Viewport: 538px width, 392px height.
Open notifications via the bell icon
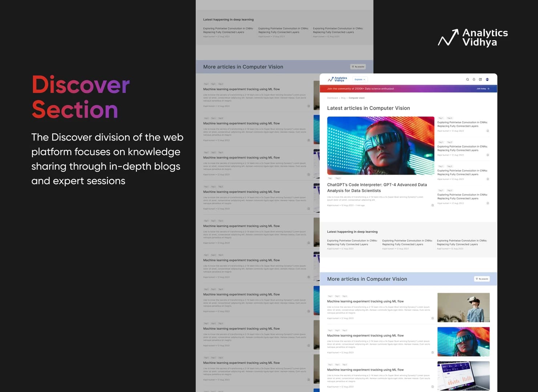[x=474, y=79]
